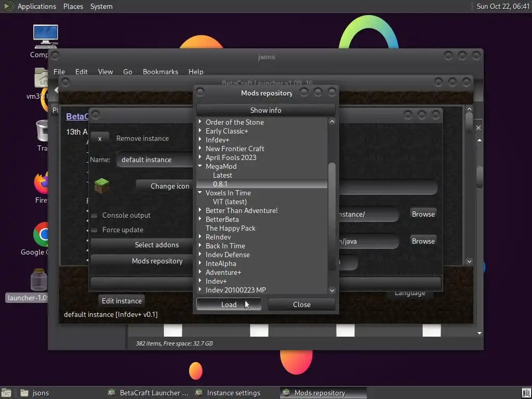Screen dimensions: 532x399
Task: Open Go menu in jsons window
Action: point(128,72)
